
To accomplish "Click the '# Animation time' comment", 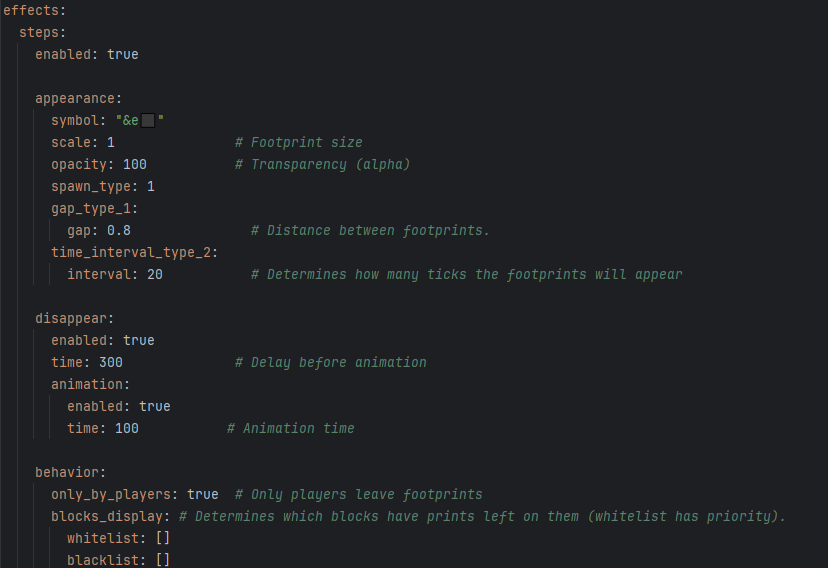I will pyautogui.click(x=290, y=428).
